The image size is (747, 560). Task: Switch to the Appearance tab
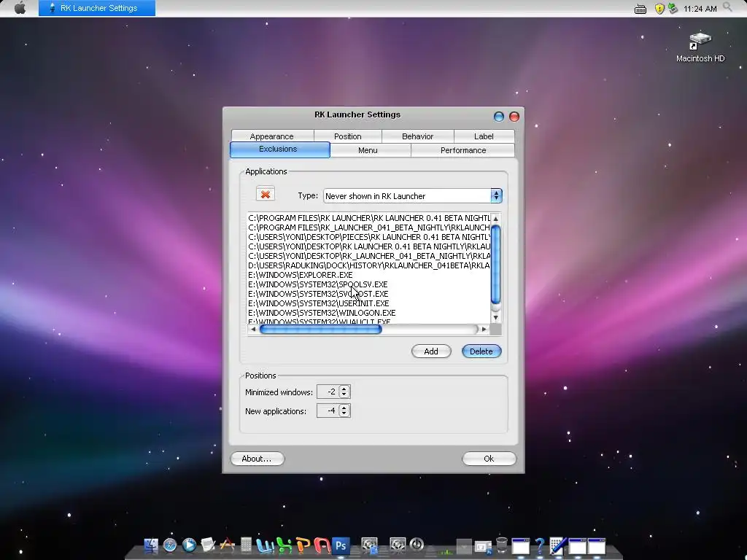(x=272, y=136)
